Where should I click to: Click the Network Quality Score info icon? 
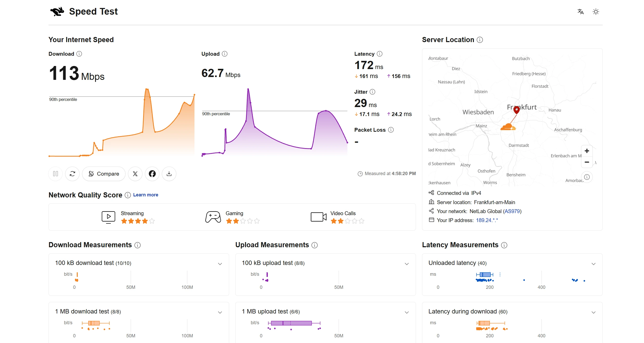pyautogui.click(x=128, y=195)
